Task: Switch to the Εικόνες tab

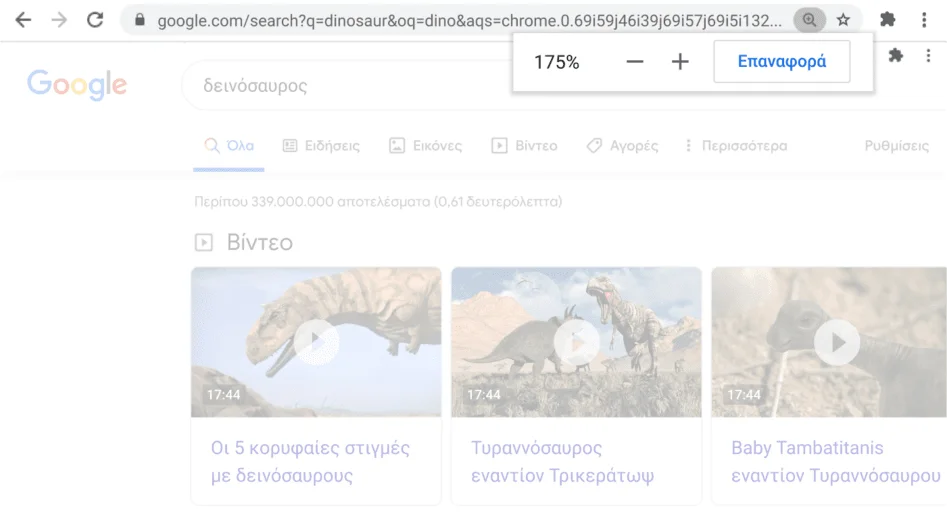Action: pos(426,146)
